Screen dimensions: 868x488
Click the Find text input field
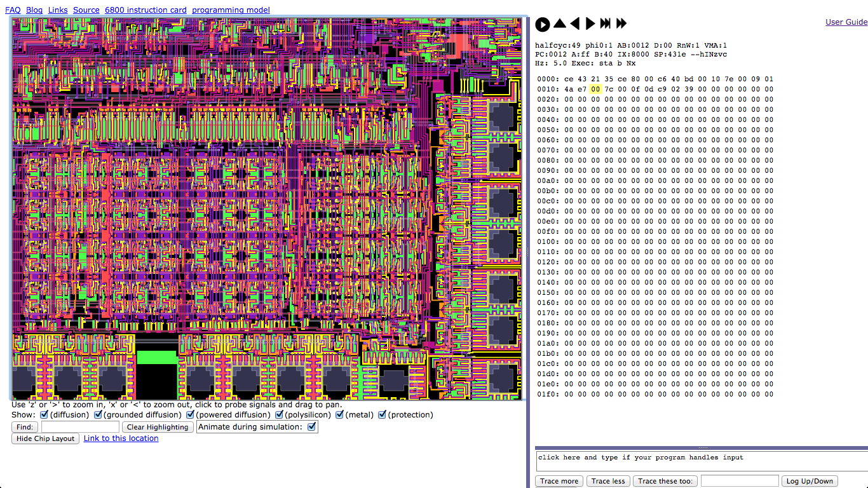tap(80, 427)
